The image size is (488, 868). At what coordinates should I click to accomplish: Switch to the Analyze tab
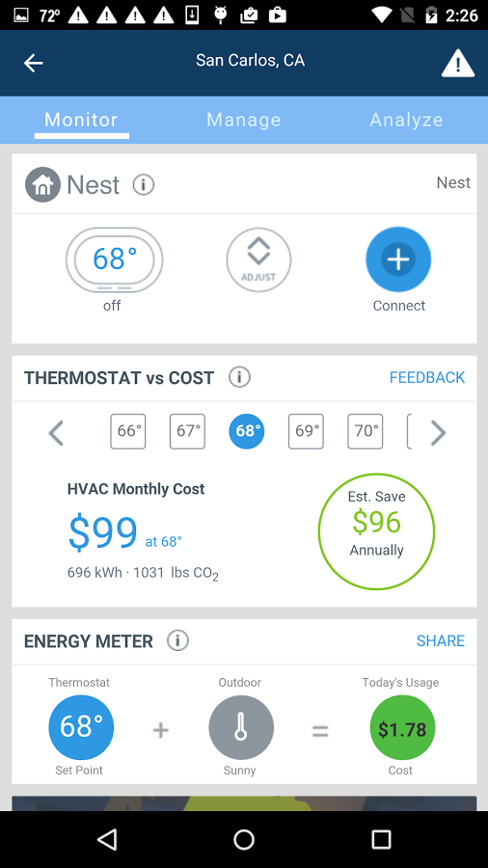[x=406, y=120]
